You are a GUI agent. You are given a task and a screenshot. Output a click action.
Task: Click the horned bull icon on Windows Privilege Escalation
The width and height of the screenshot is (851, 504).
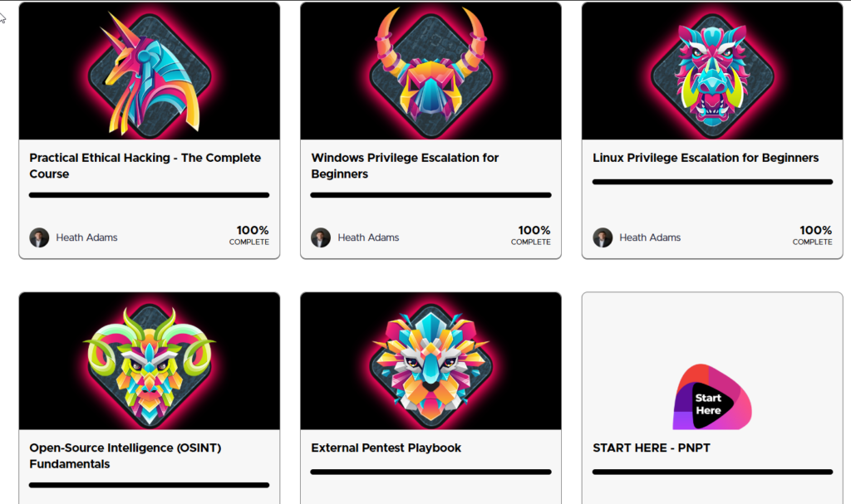point(430,73)
